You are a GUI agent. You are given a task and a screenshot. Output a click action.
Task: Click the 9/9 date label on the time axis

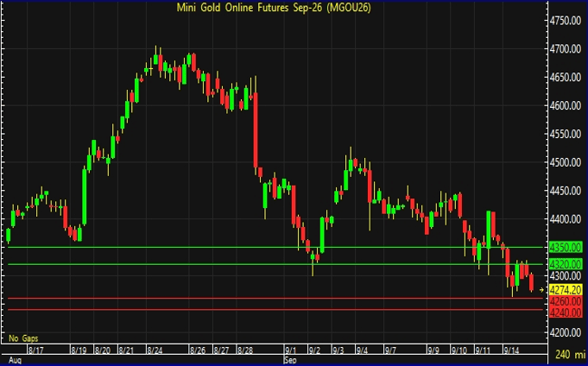[x=433, y=350]
